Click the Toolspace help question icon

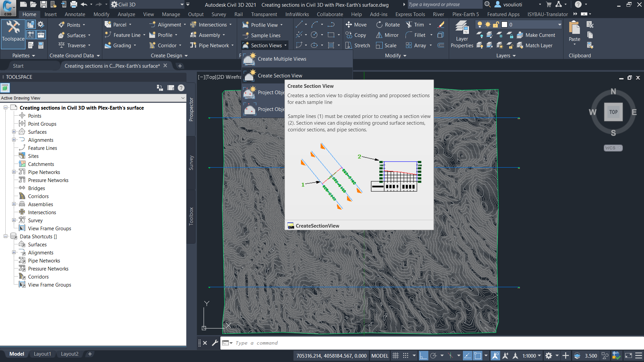coord(181,88)
